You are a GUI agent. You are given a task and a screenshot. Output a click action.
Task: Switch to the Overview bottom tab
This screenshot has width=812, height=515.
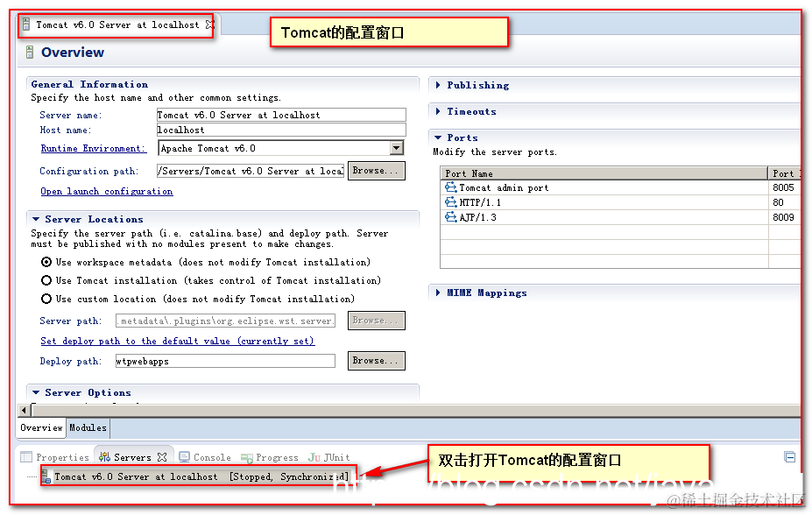click(x=41, y=427)
